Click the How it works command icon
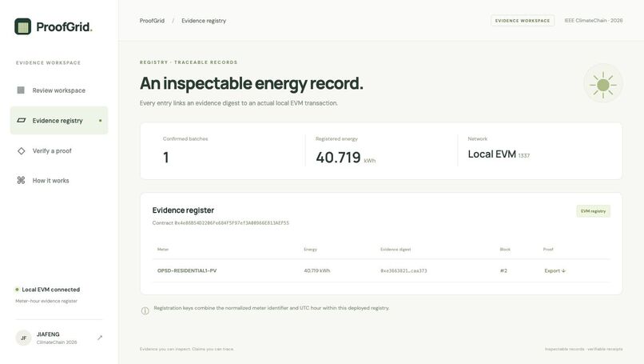The width and height of the screenshot is (644, 364). tap(21, 181)
